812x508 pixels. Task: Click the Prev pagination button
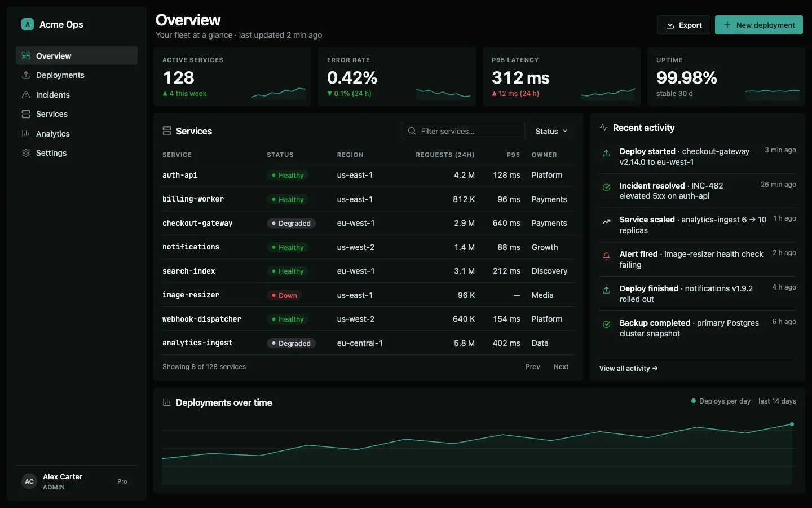point(533,367)
